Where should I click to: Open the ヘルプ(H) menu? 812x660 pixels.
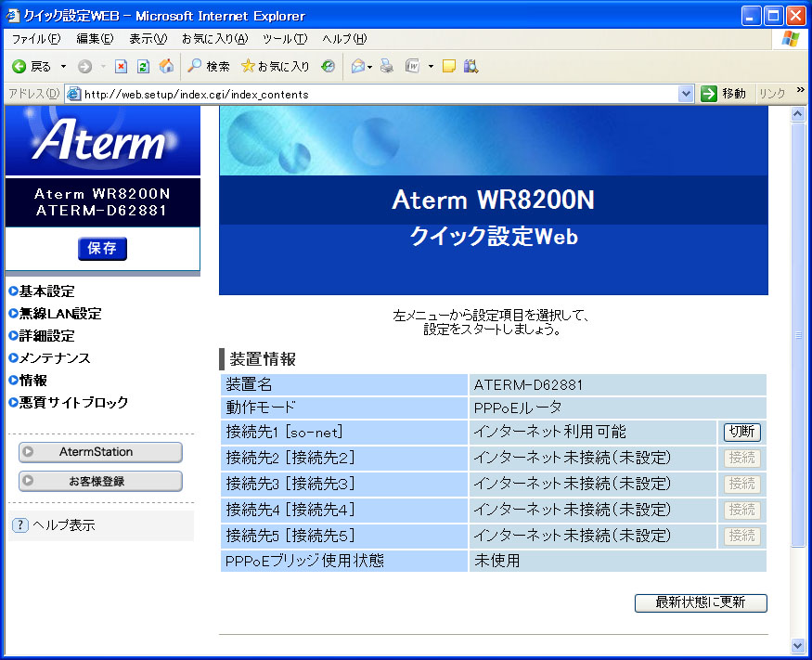[344, 39]
